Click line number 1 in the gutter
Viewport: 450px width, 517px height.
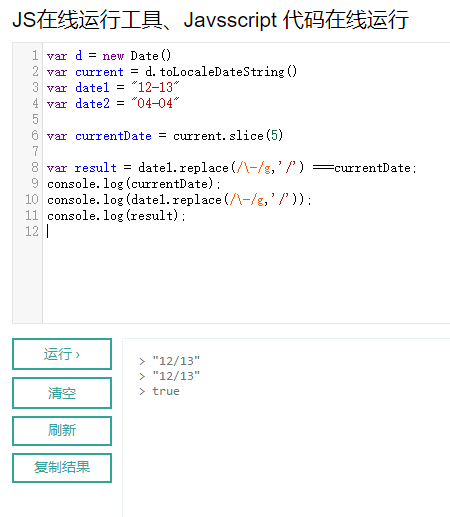[35, 55]
